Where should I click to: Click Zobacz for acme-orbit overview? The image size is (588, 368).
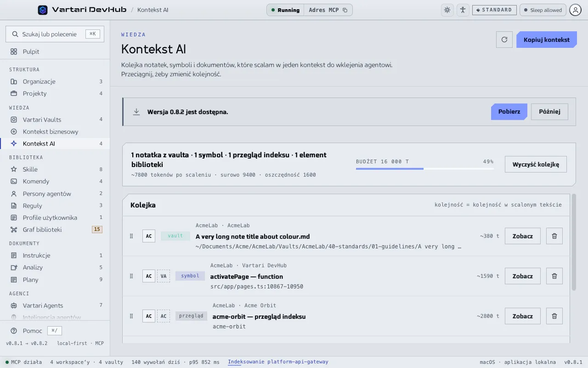523,316
